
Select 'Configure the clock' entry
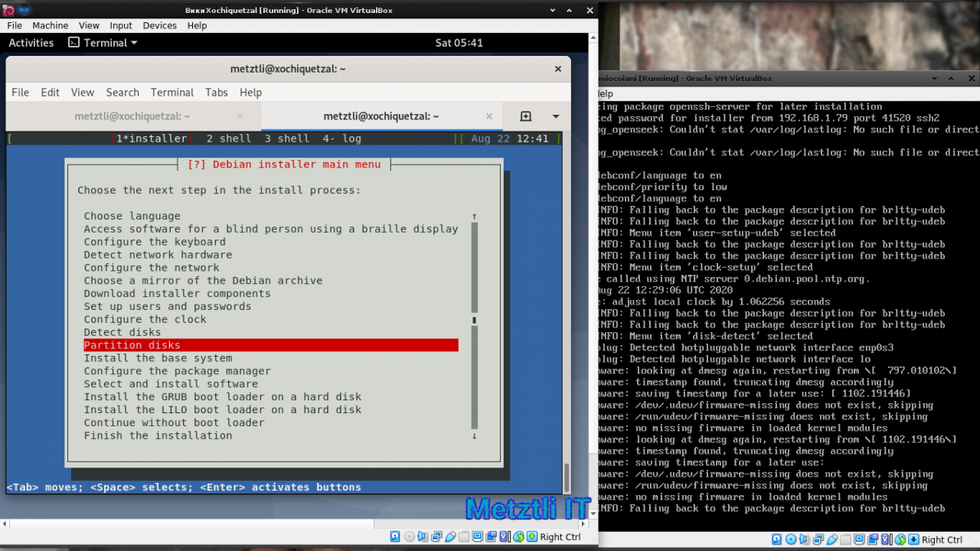point(145,319)
